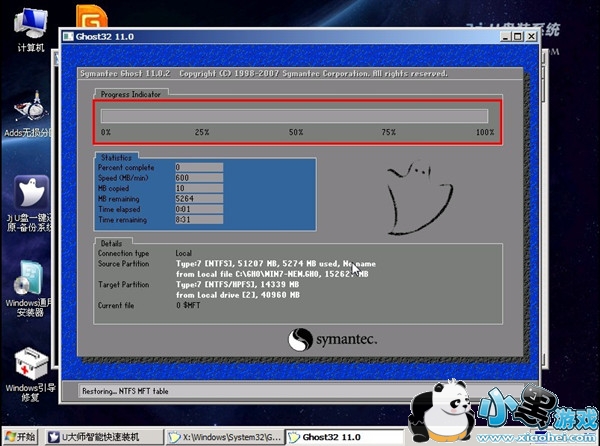Image resolution: width=600 pixels, height=446 pixels.
Task: Click the 0% progress marker
Action: click(x=106, y=132)
